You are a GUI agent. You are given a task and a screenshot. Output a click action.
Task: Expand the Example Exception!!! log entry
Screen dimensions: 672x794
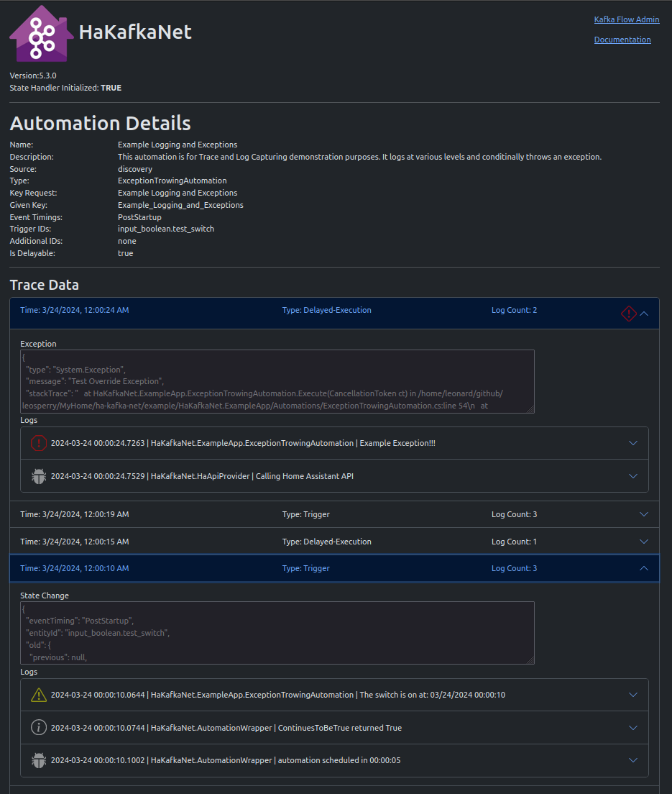[x=633, y=443]
